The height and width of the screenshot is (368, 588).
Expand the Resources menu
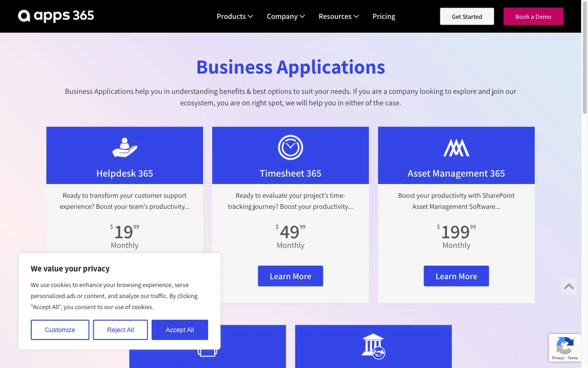click(x=339, y=17)
